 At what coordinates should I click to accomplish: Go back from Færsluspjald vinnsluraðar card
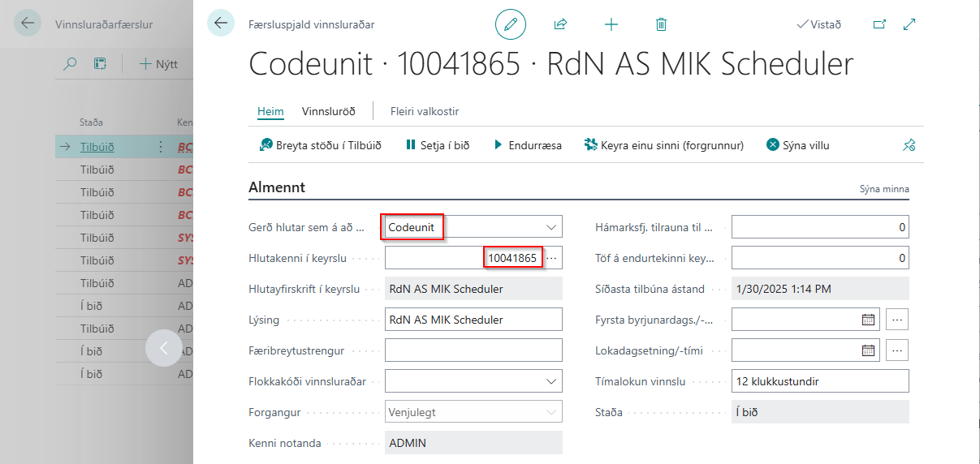pos(221,24)
